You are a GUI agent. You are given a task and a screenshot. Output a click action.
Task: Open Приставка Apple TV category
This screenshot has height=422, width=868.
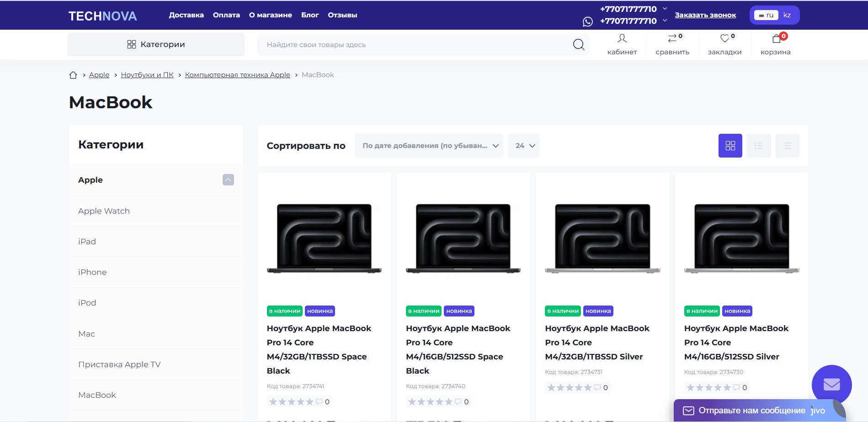(x=156, y=364)
